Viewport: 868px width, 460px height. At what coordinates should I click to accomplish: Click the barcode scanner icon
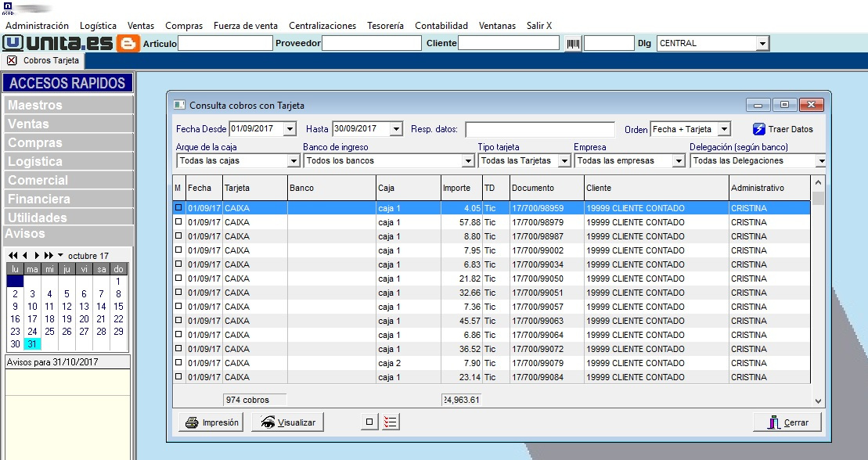click(x=573, y=43)
